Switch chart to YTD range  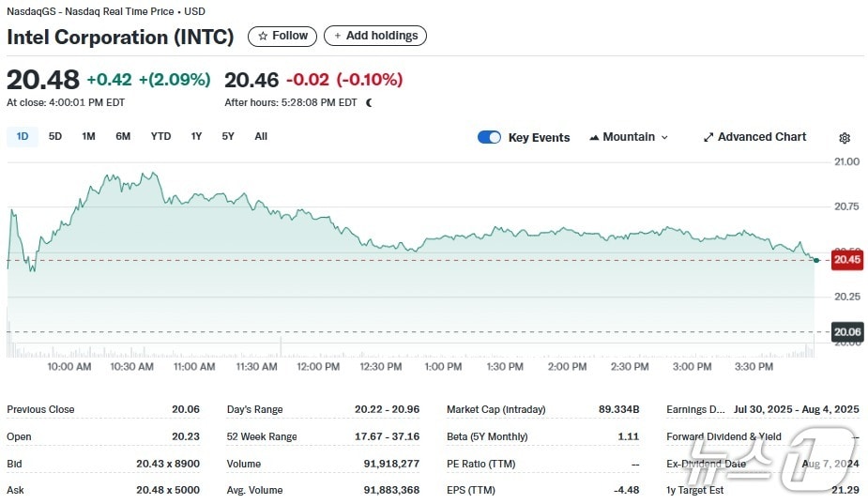[x=161, y=136]
